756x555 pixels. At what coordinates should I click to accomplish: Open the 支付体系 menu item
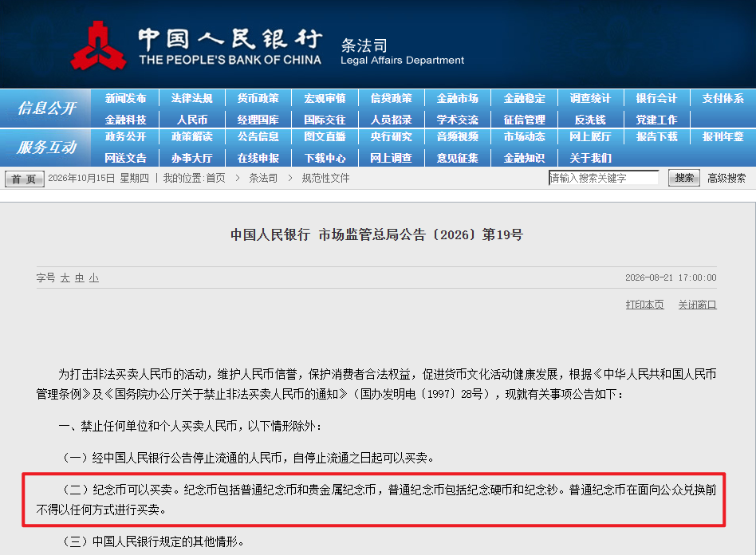click(723, 98)
